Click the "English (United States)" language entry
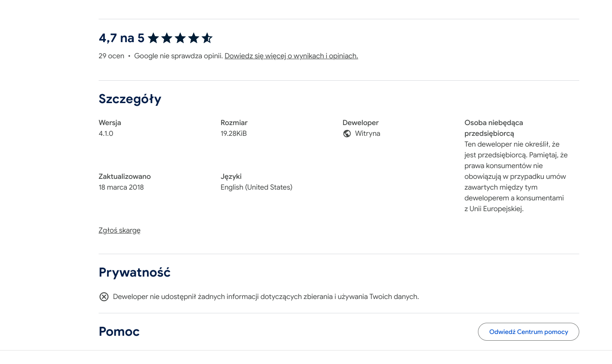 coord(256,187)
